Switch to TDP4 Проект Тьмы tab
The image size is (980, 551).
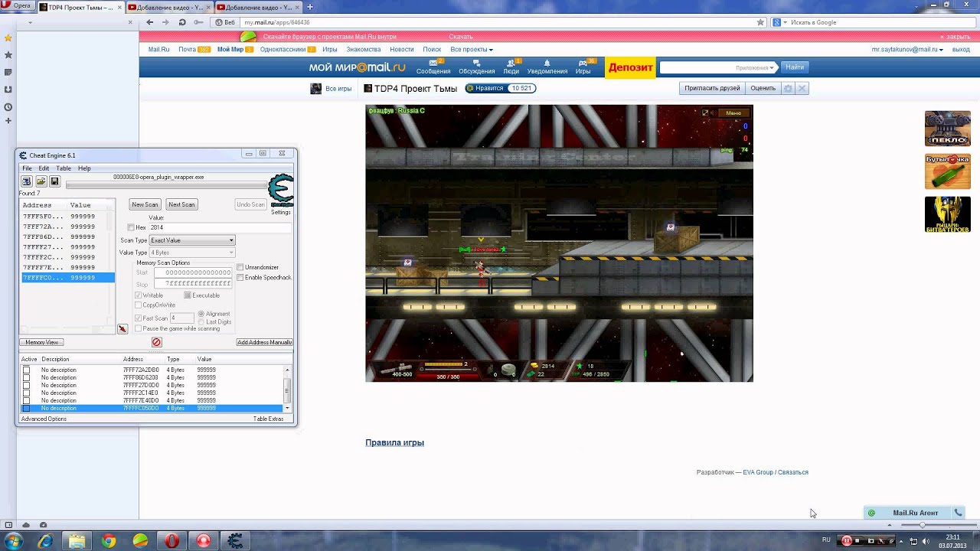[80, 7]
